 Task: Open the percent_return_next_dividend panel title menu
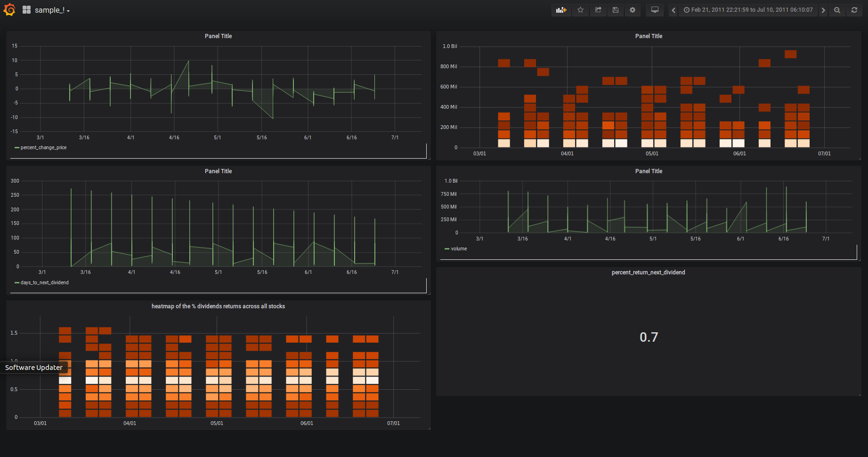(649, 273)
